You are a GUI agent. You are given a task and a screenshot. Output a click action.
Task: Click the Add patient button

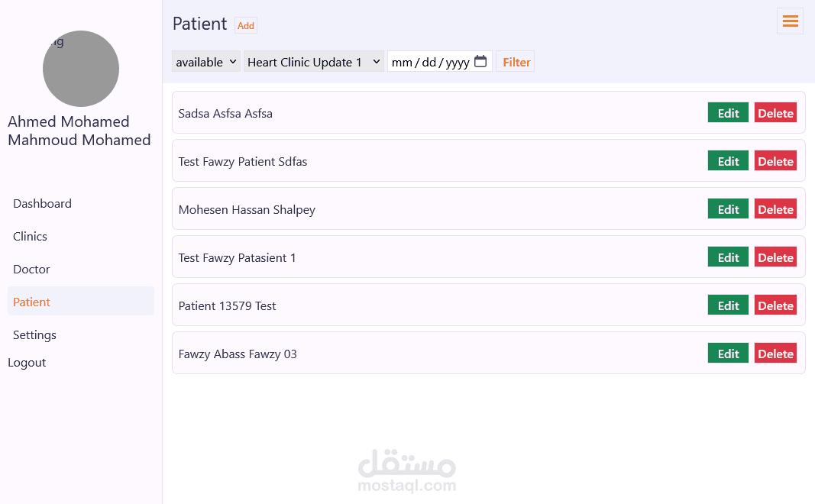[x=246, y=26]
